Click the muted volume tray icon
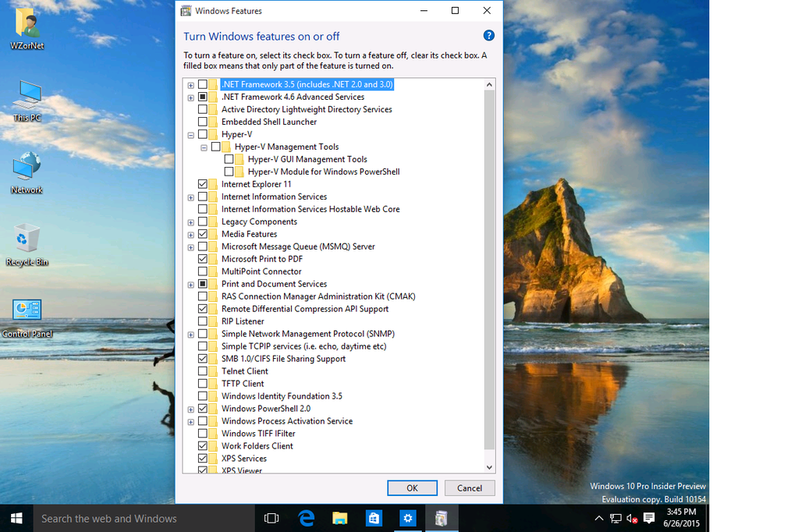The width and height of the screenshot is (798, 532). tap(632, 518)
